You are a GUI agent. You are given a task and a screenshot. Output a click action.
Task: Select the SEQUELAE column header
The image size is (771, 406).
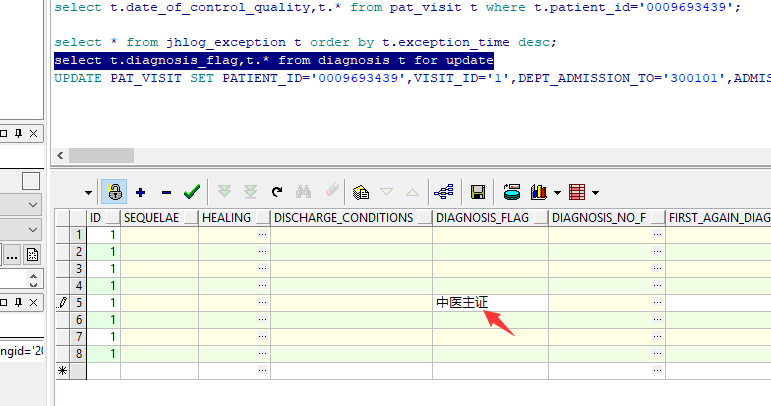[159, 218]
